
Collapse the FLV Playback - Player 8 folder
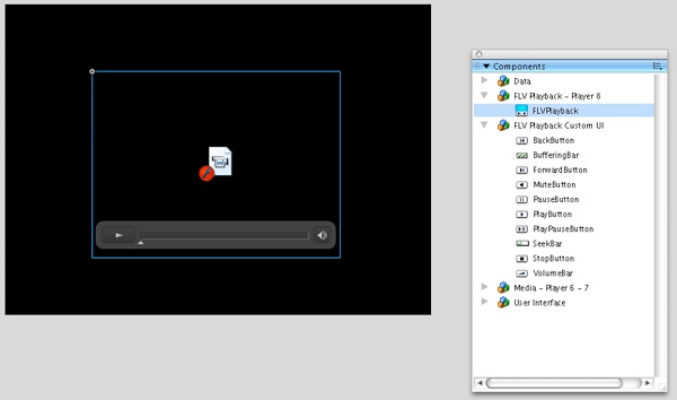point(486,96)
